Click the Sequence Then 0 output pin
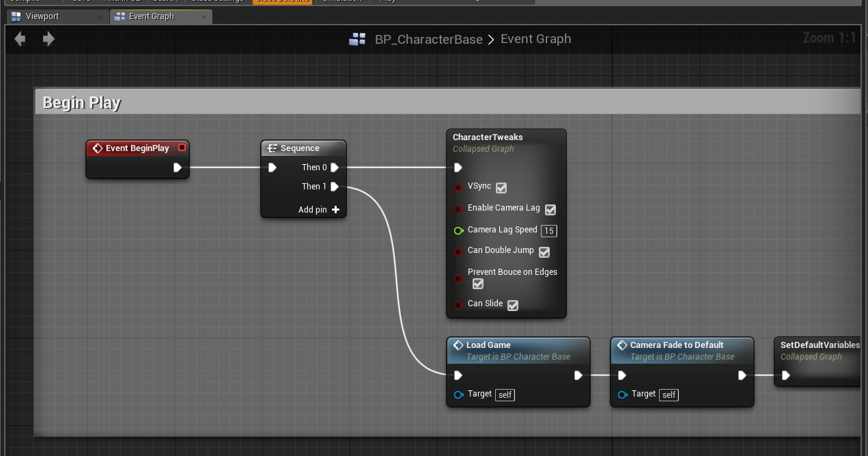This screenshot has height=456, width=868. (x=335, y=167)
